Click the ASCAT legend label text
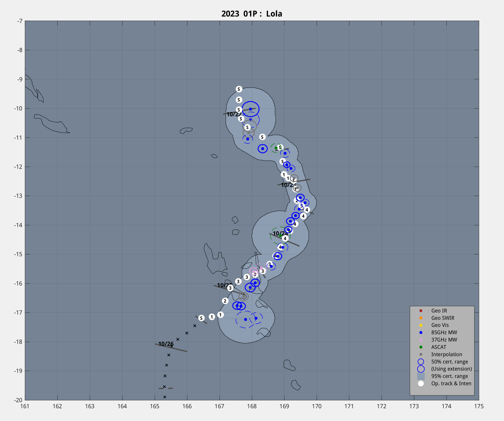 pos(438,347)
